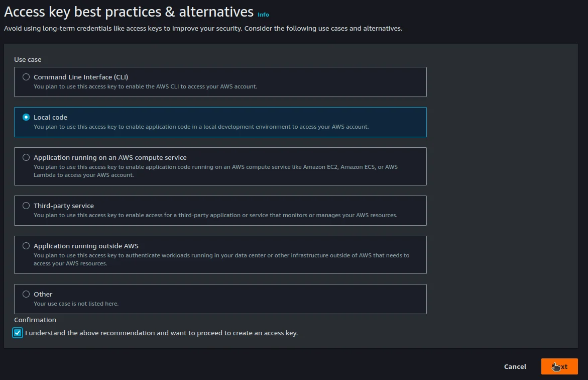588x380 pixels.
Task: Click the 'Command Line Interface (CLI)' title text
Action: (81, 77)
